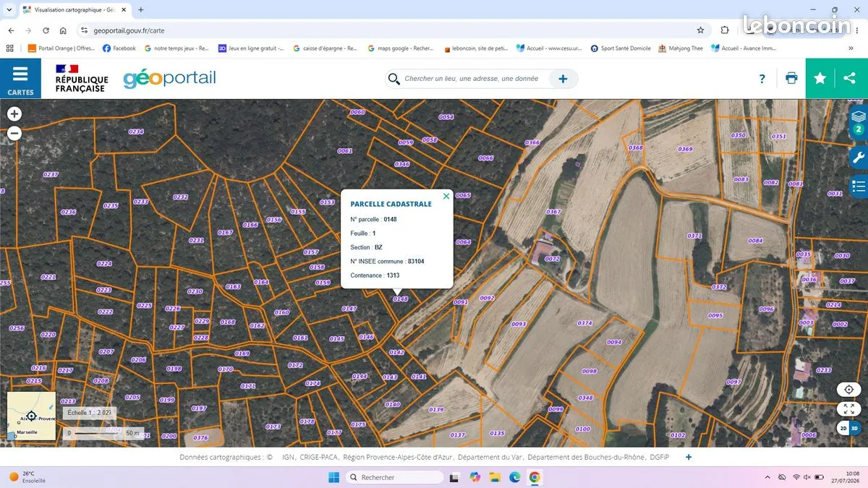Open advanced search plus button
868x488 pixels.
(563, 79)
